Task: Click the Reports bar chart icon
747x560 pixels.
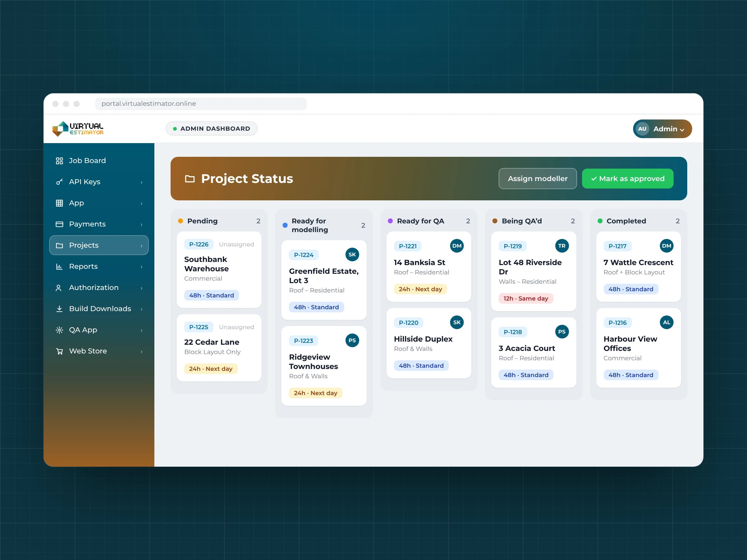Action: point(59,266)
